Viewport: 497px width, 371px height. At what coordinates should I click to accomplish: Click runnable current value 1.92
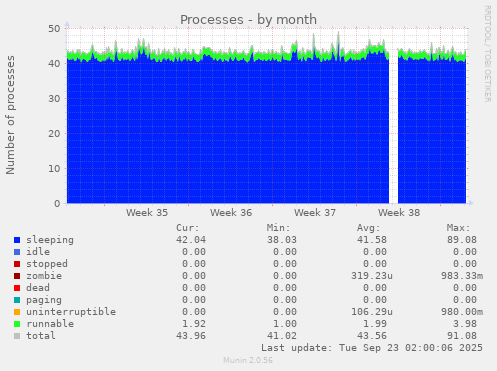point(194,324)
